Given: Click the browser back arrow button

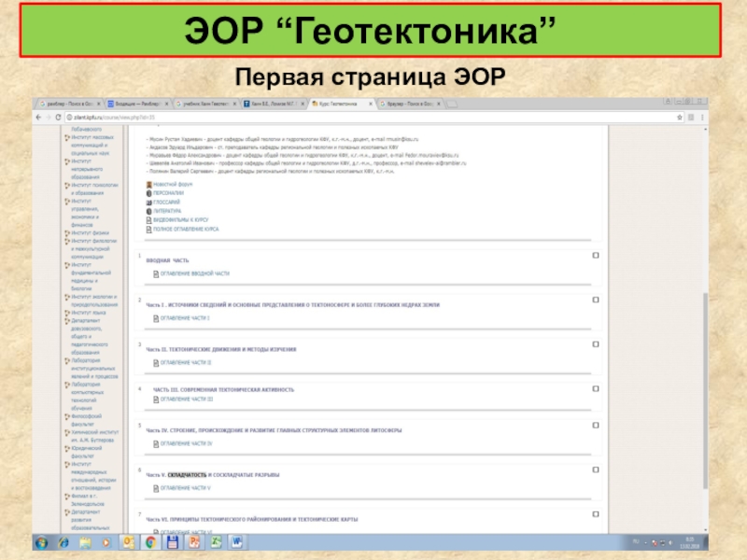Looking at the screenshot, I should coord(38,118).
